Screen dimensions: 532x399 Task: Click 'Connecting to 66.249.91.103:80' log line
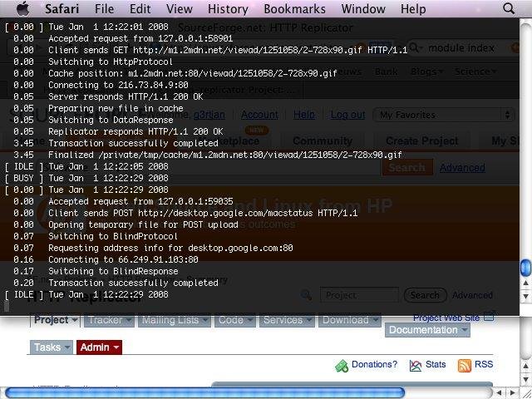click(x=123, y=259)
